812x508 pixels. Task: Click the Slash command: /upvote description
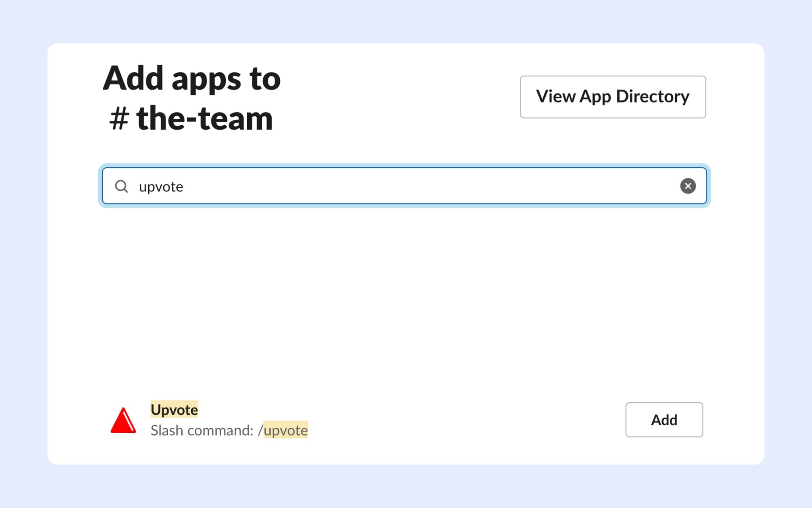pos(229,430)
